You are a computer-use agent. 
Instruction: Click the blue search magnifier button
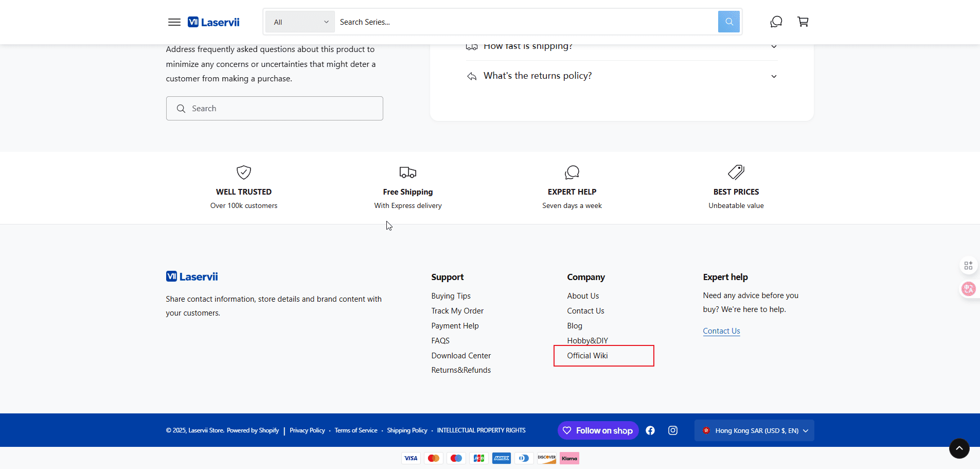(x=728, y=22)
